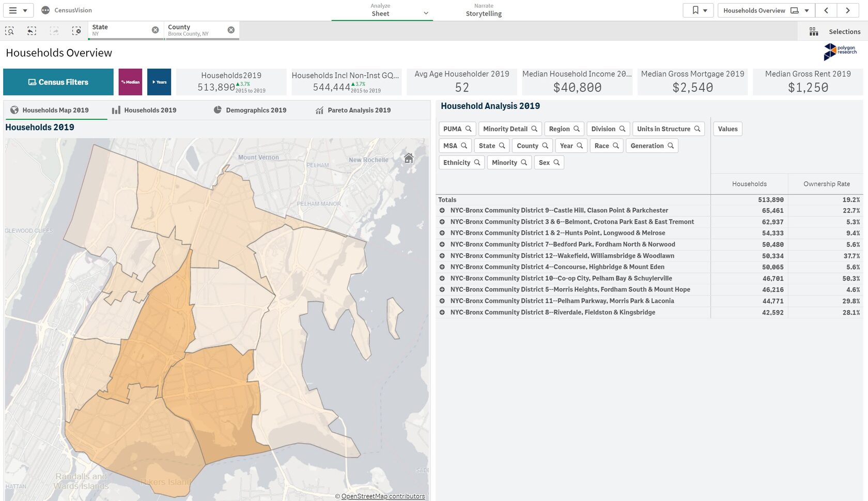Step back in selections
This screenshot has width=868, height=501.
(x=32, y=31)
